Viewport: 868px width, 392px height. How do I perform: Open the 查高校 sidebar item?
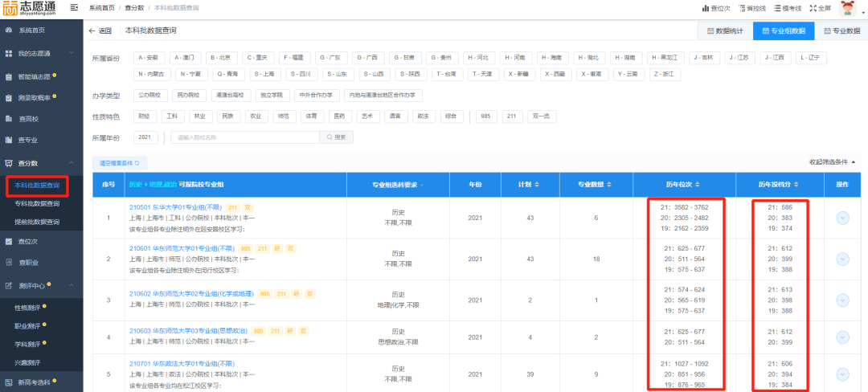pyautogui.click(x=28, y=118)
